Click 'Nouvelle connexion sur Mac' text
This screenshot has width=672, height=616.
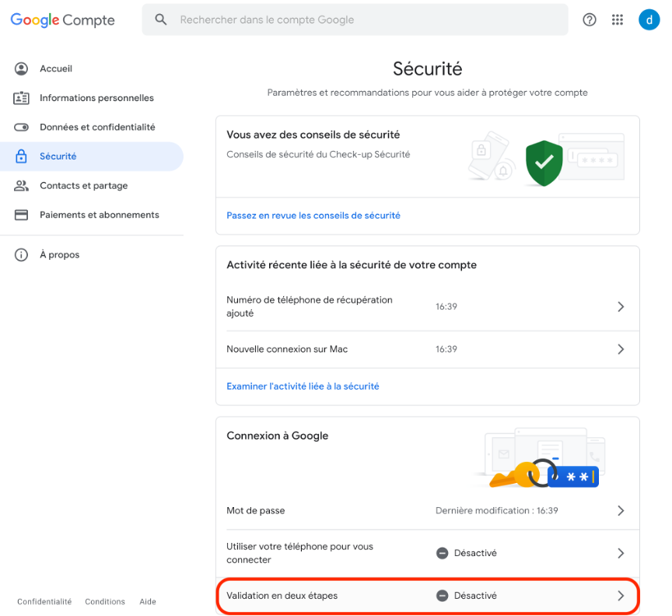287,349
